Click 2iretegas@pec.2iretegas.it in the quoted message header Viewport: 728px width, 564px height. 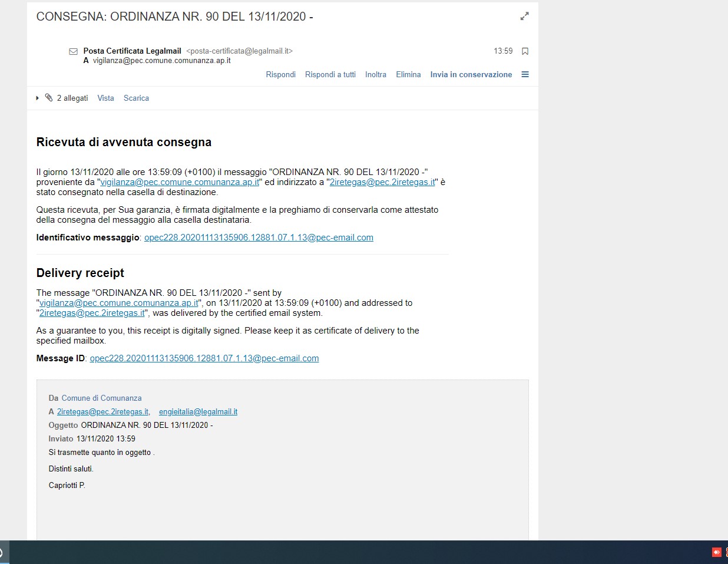102,412
